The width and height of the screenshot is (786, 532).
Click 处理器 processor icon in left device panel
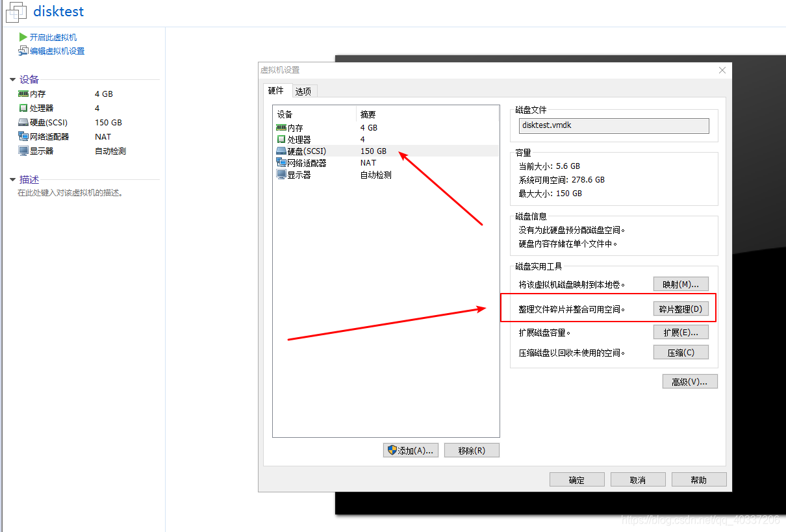[x=23, y=108]
